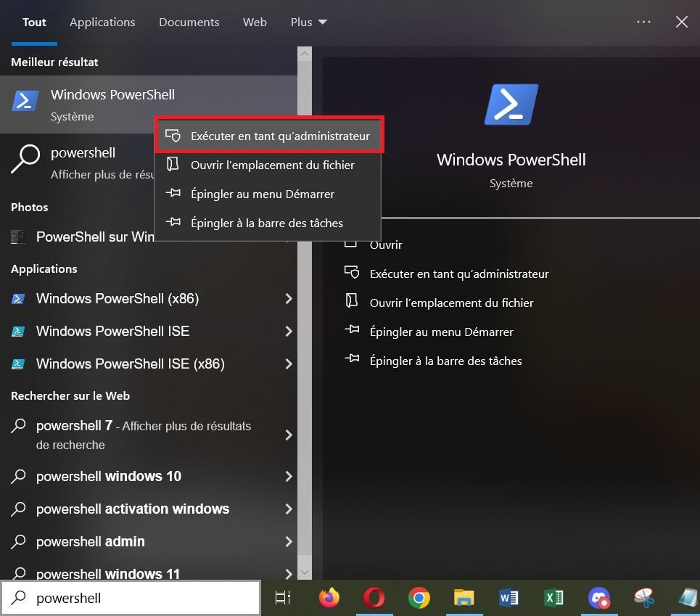Launch Firefox from the taskbar
The height and width of the screenshot is (616, 700).
click(x=329, y=597)
